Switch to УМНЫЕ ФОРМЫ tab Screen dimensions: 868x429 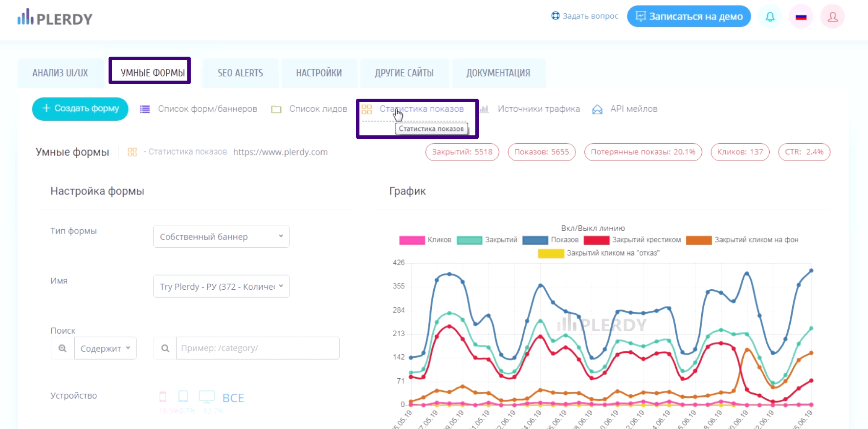tap(153, 73)
